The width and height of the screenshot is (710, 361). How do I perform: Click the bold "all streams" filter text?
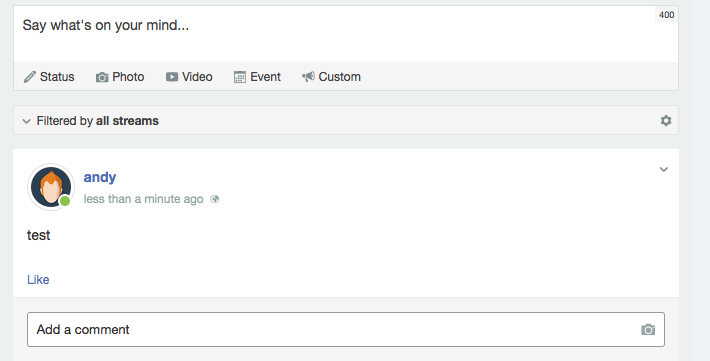127,121
